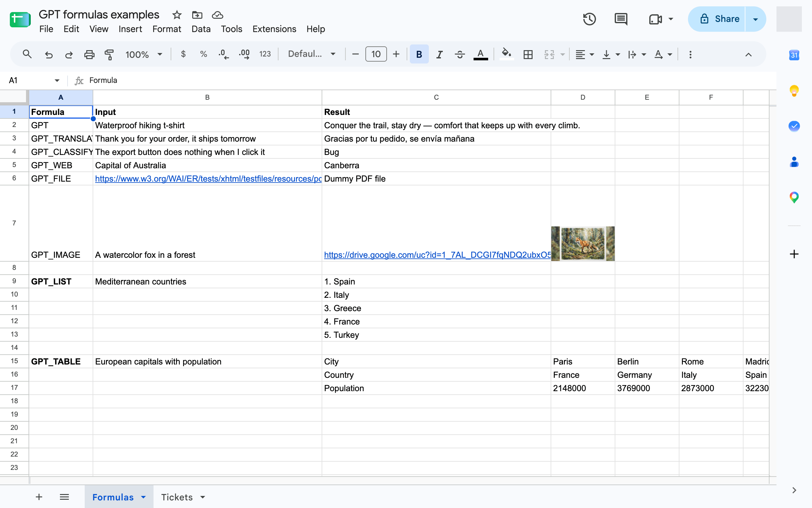The width and height of the screenshot is (812, 508).
Task: Open the 100% zoom dropdown
Action: [x=144, y=54]
